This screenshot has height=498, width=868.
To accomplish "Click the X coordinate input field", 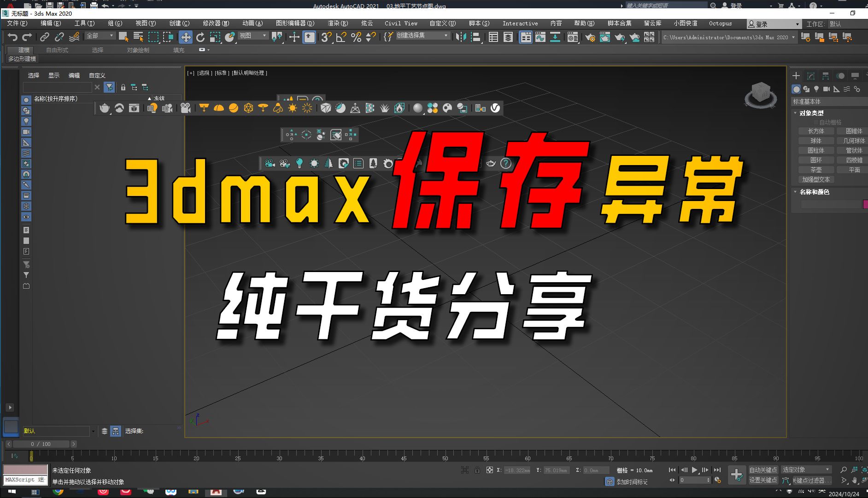I will coord(517,469).
